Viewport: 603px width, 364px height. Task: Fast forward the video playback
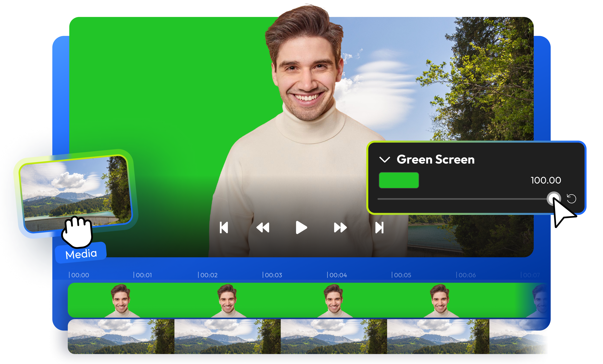340,228
